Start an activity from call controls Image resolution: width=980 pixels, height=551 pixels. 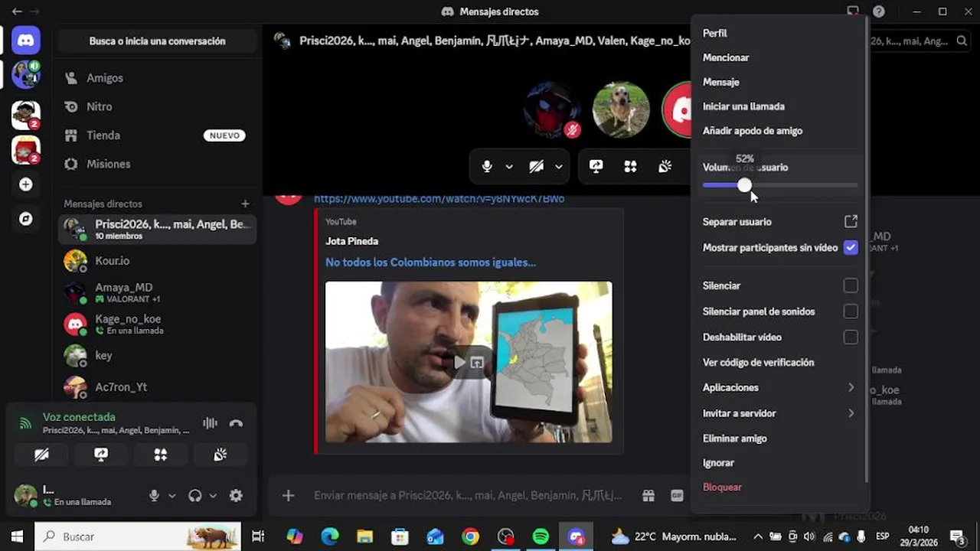coord(630,167)
